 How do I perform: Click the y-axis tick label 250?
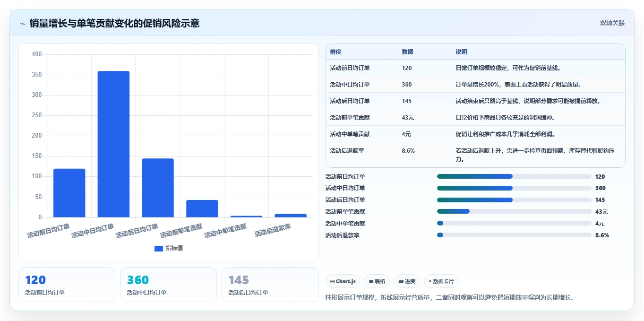(37, 115)
